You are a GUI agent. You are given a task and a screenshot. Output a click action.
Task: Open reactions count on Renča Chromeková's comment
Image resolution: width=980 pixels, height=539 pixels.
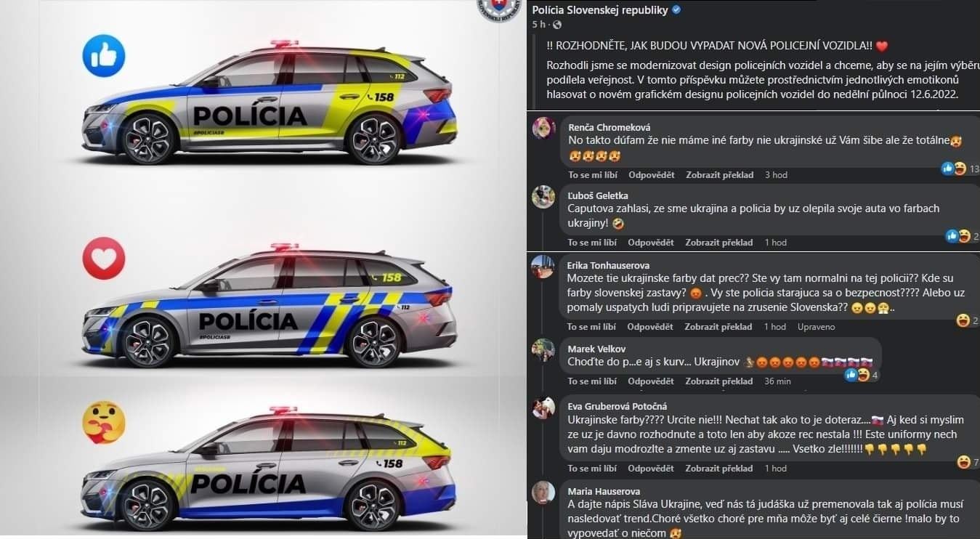[960, 169]
